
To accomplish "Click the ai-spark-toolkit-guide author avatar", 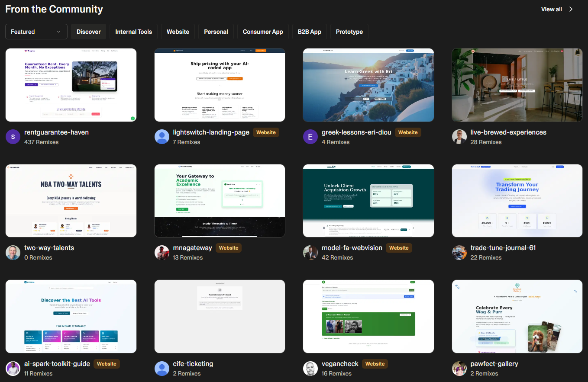I will [13, 369].
